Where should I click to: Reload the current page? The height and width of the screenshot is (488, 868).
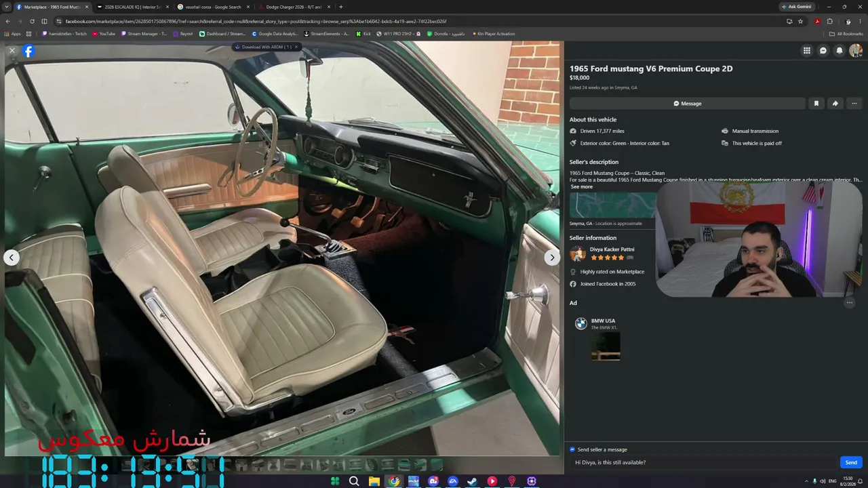pyautogui.click(x=32, y=21)
